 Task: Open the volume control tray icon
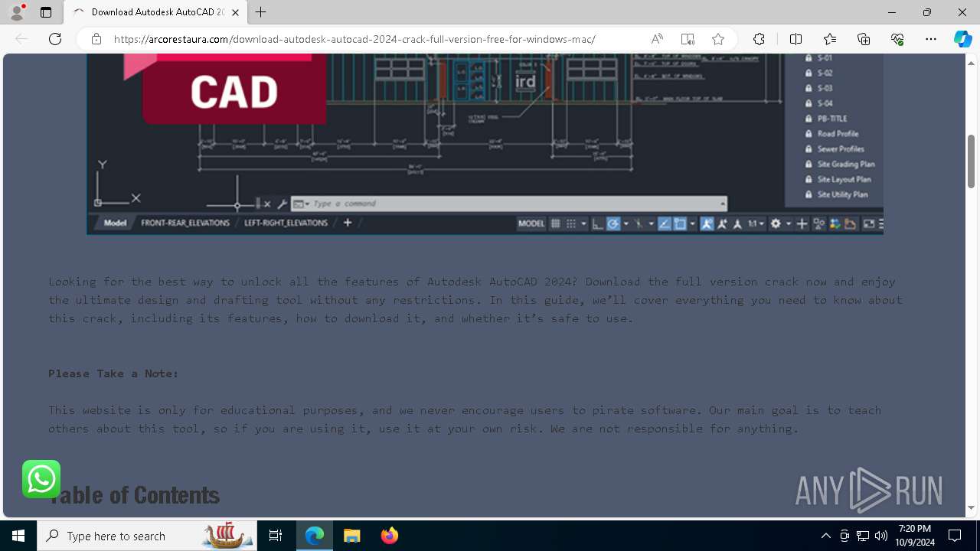pyautogui.click(x=880, y=536)
